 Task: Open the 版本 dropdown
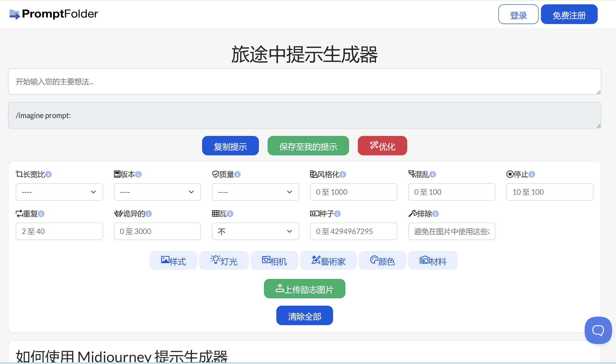tap(157, 192)
